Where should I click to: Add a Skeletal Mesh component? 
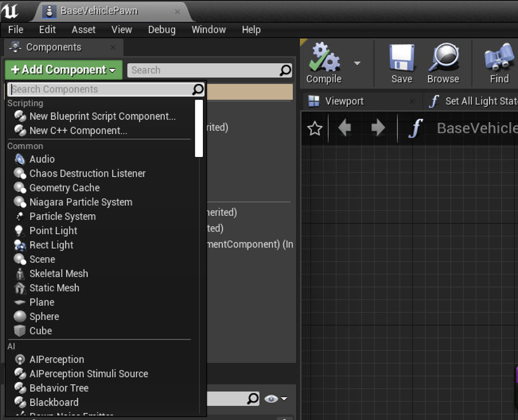(x=59, y=274)
